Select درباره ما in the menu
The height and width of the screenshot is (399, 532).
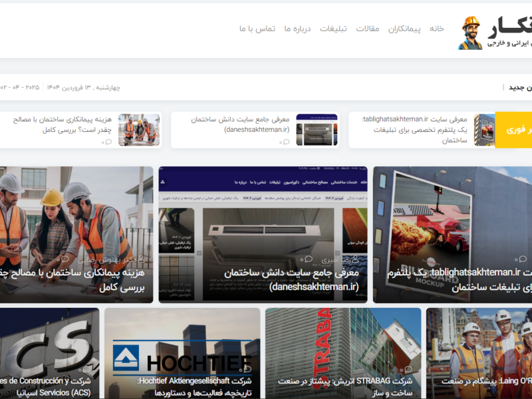297,29
